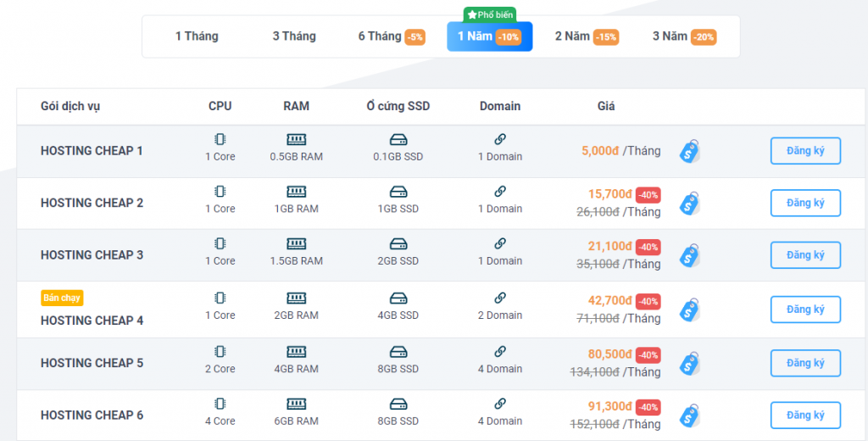Click Đăng ký for HOSTING CHEAP 2
The width and height of the screenshot is (868, 441).
click(x=805, y=203)
